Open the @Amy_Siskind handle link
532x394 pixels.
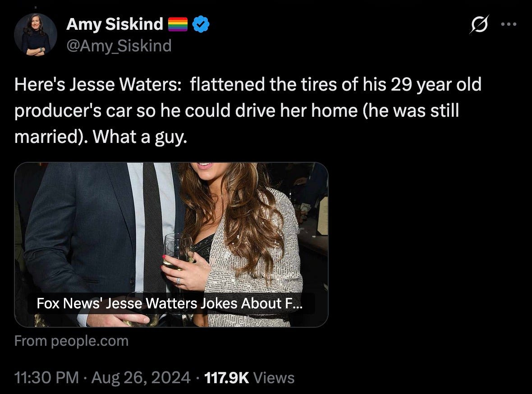point(119,46)
